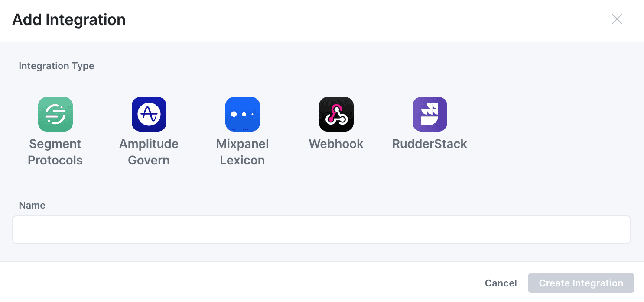The image size is (644, 302).
Task: Click into the Name input field
Action: pyautogui.click(x=322, y=230)
